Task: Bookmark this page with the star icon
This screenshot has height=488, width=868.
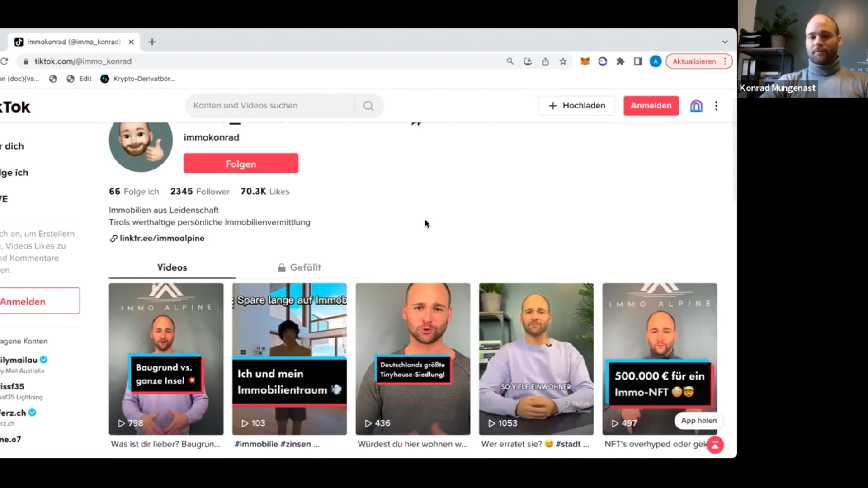Action: [x=563, y=61]
